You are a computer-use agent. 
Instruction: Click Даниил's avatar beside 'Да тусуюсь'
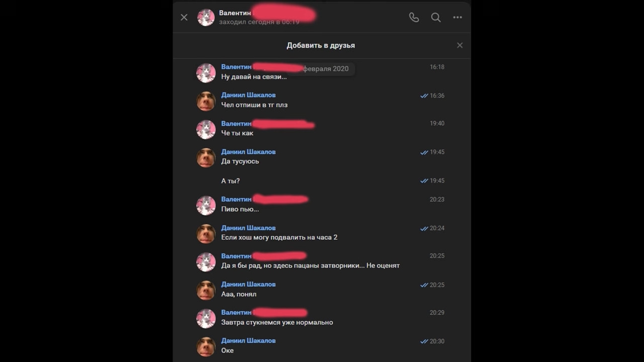coord(206,158)
